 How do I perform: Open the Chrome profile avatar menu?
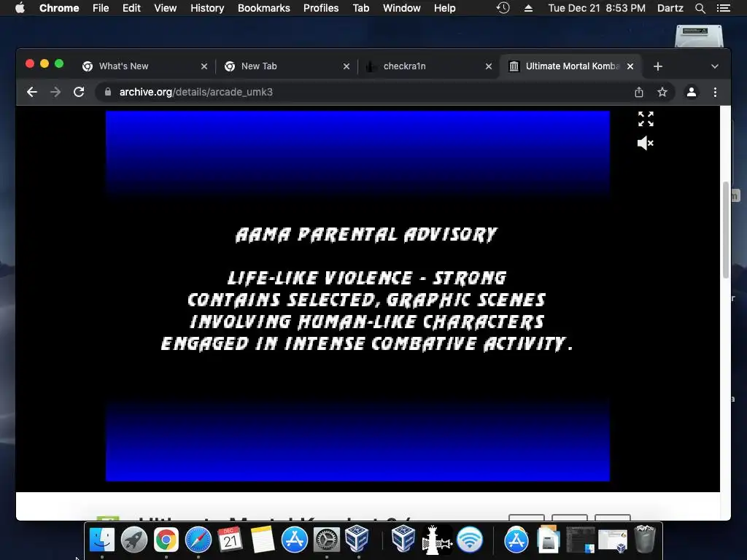(x=692, y=92)
